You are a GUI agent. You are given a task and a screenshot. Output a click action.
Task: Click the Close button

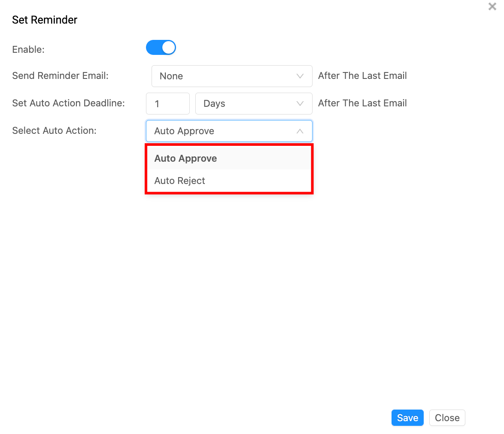pyautogui.click(x=447, y=417)
